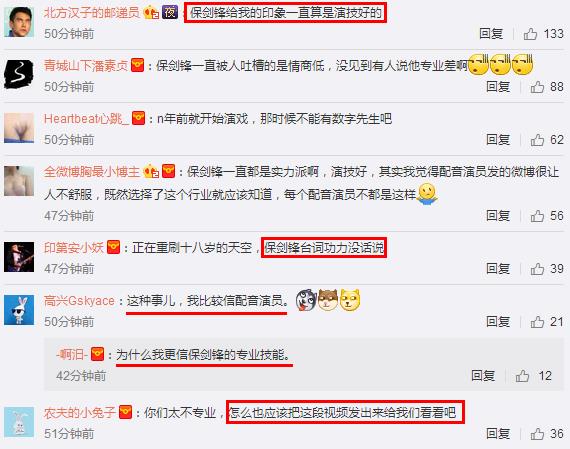
Task: Click verified badge beside 青城山下潘素贞
Action: 137,65
